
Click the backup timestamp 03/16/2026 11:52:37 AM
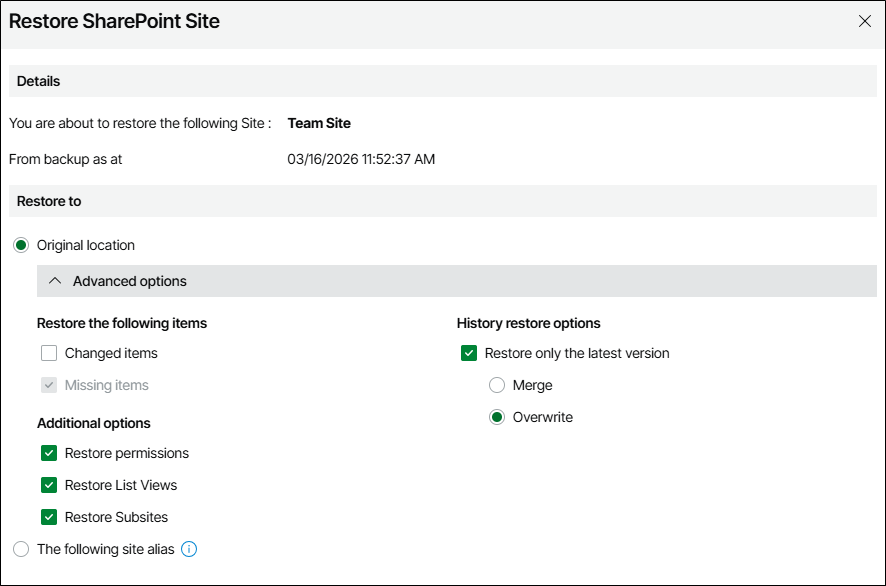click(x=361, y=159)
